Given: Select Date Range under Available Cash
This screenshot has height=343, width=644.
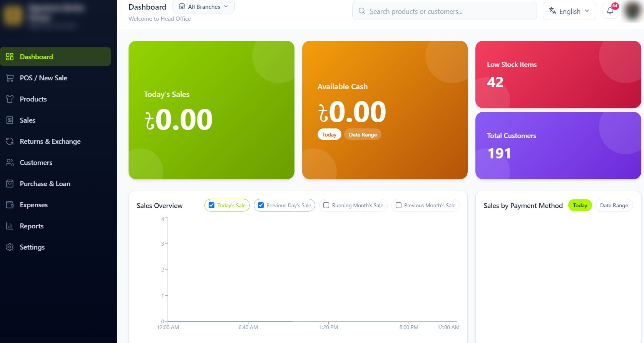Looking at the screenshot, I should point(363,135).
